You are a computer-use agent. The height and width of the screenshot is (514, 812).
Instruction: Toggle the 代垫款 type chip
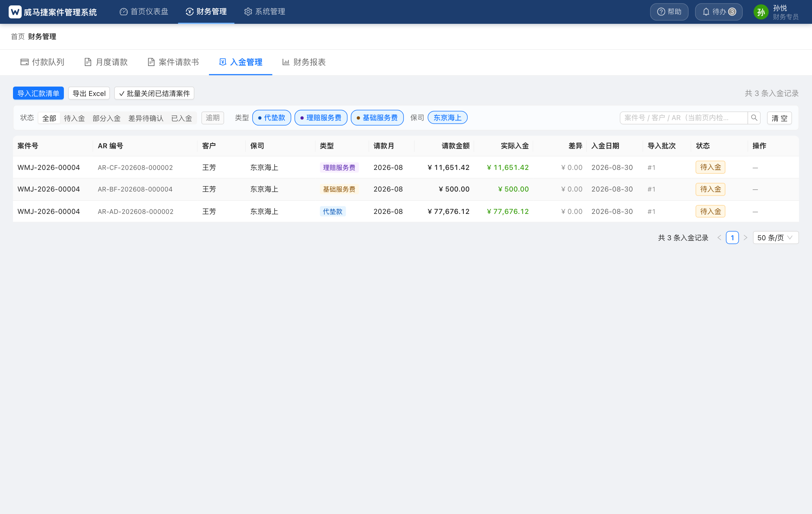[x=271, y=118]
